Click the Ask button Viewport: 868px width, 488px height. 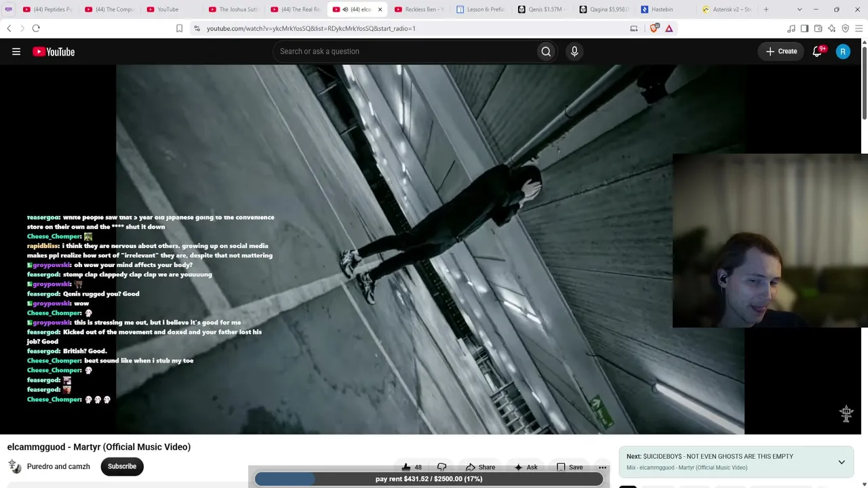click(526, 467)
